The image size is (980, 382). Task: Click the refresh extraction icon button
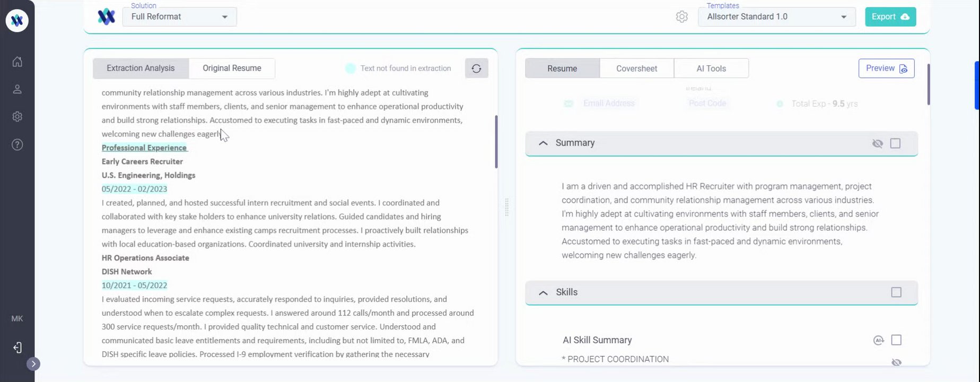[476, 68]
